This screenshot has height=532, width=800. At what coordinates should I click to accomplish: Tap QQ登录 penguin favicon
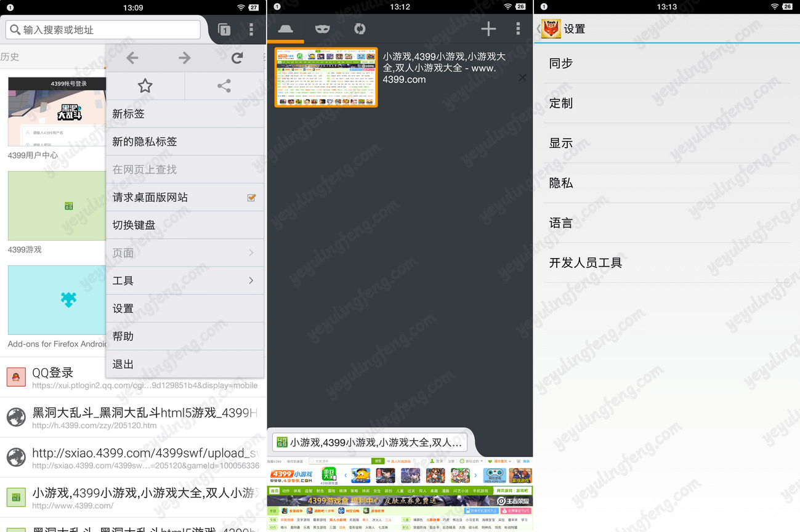(16, 377)
